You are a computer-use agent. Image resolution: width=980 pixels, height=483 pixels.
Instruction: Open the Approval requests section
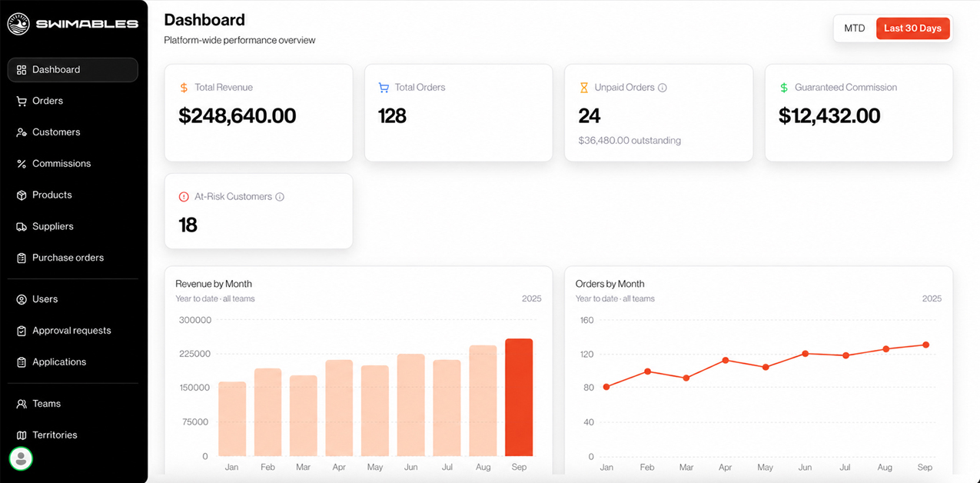[x=73, y=331]
